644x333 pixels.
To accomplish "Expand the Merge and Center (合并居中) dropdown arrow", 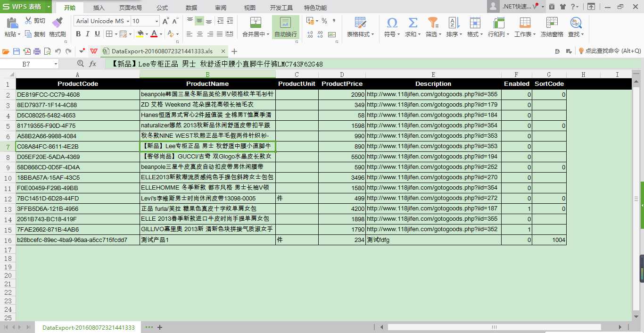I will (268, 34).
